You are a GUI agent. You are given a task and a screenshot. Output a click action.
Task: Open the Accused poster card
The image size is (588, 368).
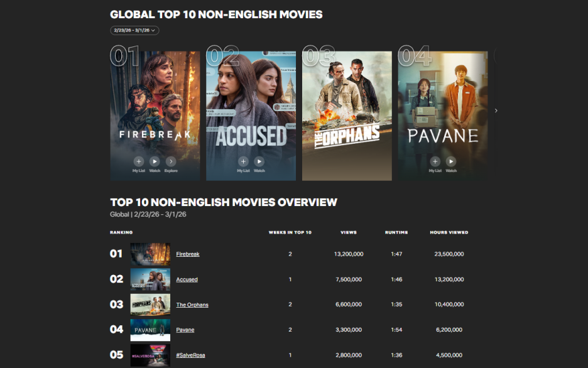click(x=251, y=116)
